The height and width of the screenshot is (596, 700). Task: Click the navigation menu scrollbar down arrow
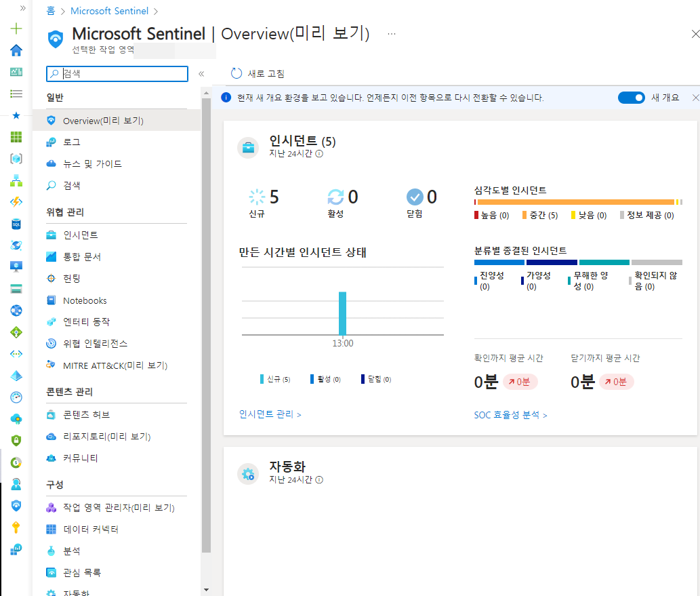point(206,590)
